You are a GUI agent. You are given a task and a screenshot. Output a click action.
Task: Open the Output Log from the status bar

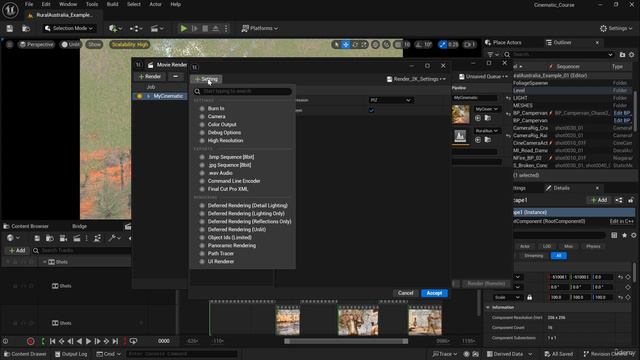point(71,354)
